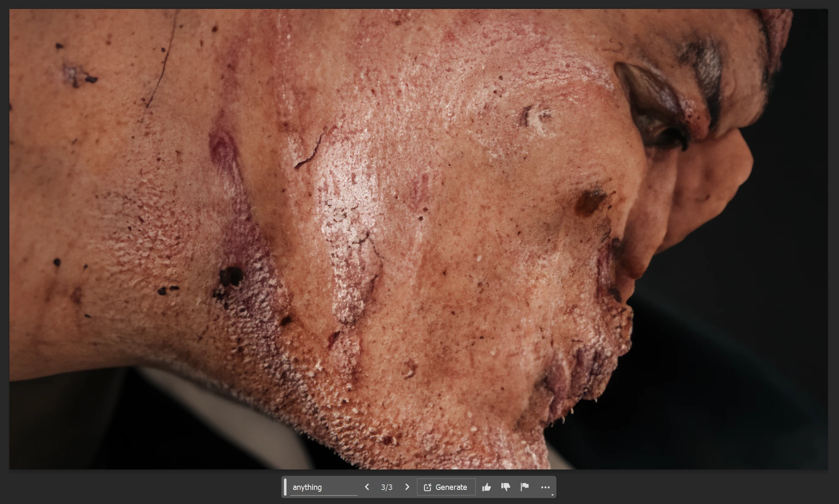The height and width of the screenshot is (504, 839).
Task: Grab the taskbar drag handle
Action: pyautogui.click(x=285, y=487)
